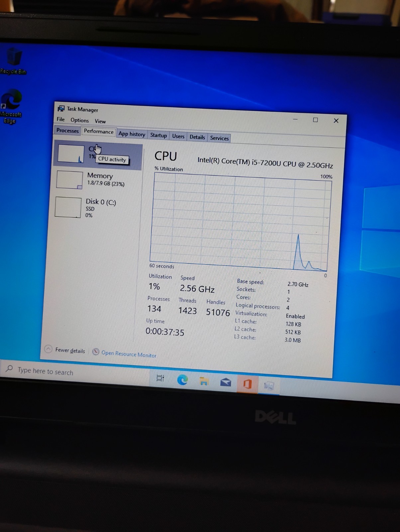Open the Options menu
Image resolution: width=400 pixels, height=532 pixels.
80,120
